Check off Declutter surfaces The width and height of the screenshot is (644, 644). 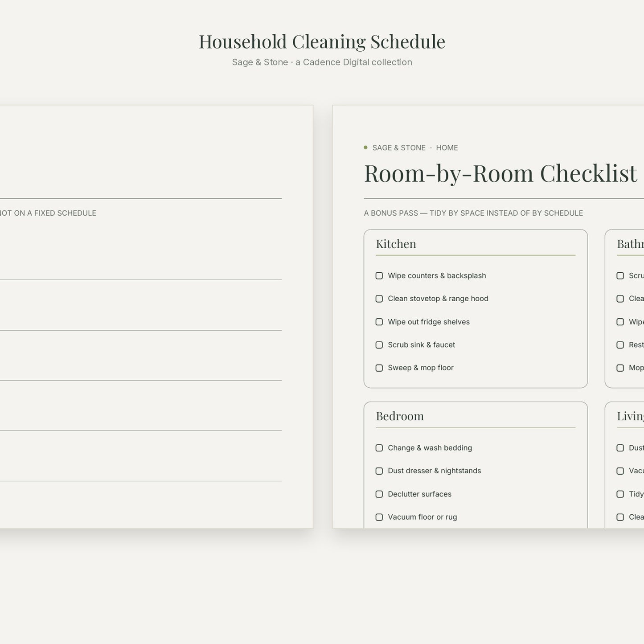pyautogui.click(x=379, y=494)
